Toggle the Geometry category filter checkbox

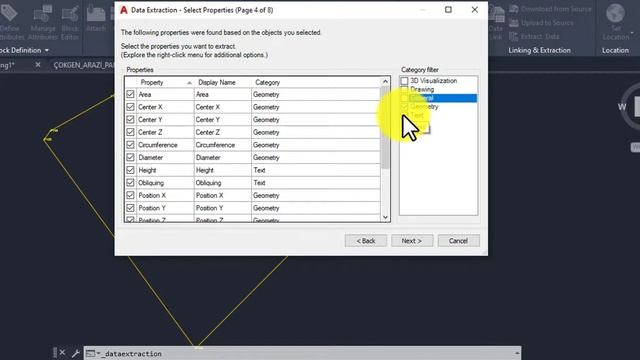(404, 107)
